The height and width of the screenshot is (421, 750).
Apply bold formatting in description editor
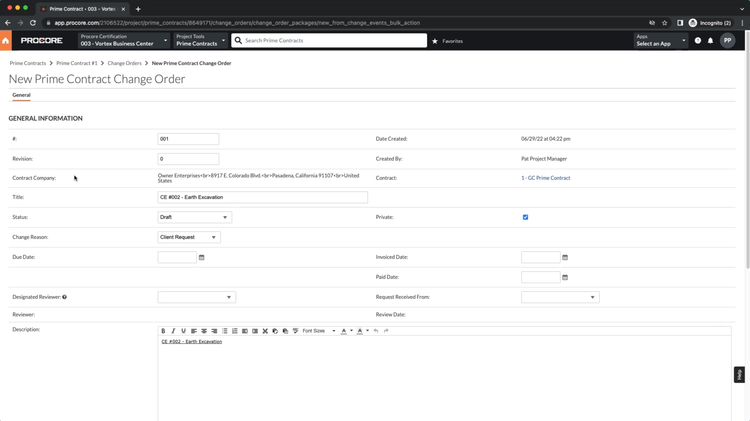point(163,331)
